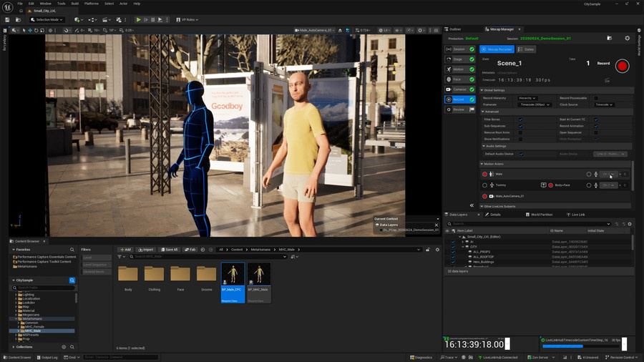Click the red Body+Face record dot
This screenshot has width=644, height=362.
[551, 185]
